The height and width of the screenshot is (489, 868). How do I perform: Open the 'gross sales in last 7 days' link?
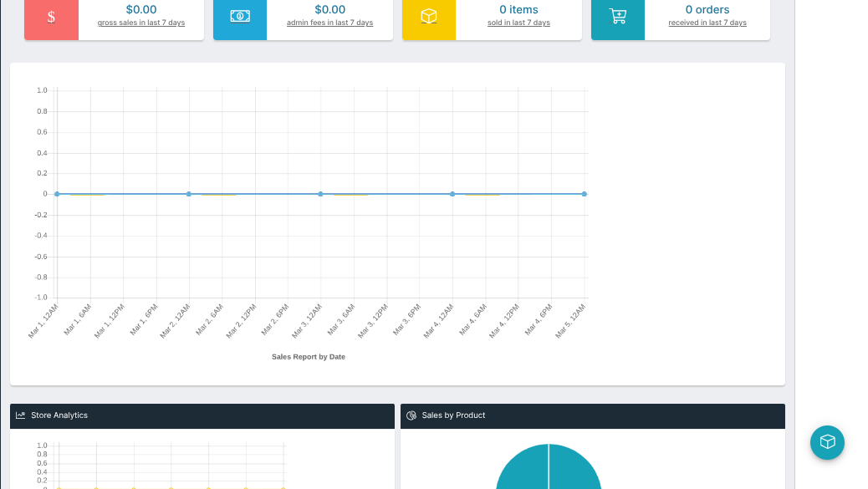click(141, 23)
